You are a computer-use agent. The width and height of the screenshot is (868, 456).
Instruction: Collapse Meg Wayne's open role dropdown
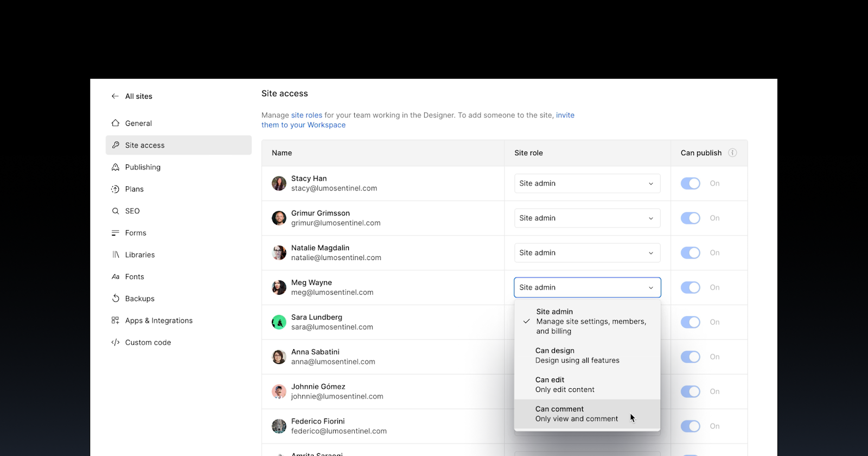click(x=587, y=288)
